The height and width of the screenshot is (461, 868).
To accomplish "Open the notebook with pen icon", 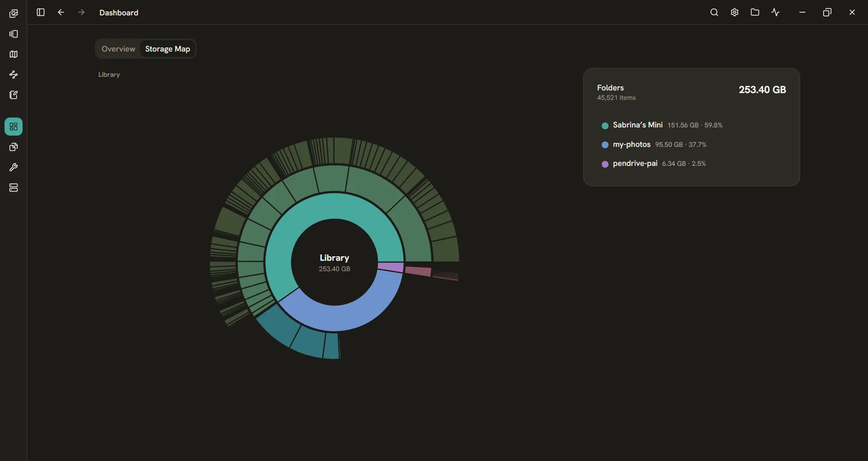I will [14, 95].
